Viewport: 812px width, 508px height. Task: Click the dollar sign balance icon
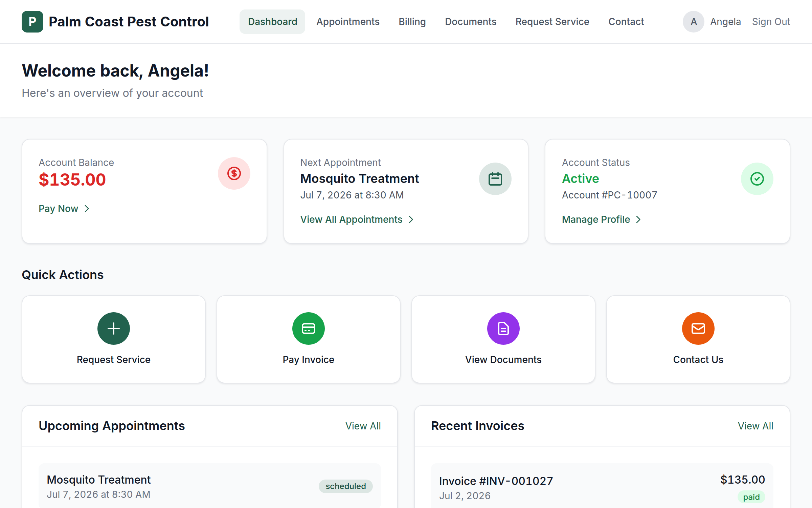(x=234, y=173)
